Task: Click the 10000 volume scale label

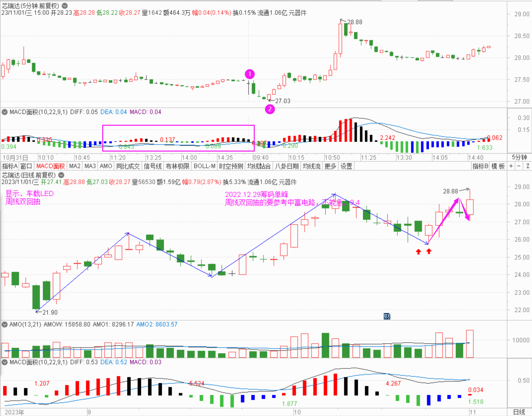Action: coord(521,340)
